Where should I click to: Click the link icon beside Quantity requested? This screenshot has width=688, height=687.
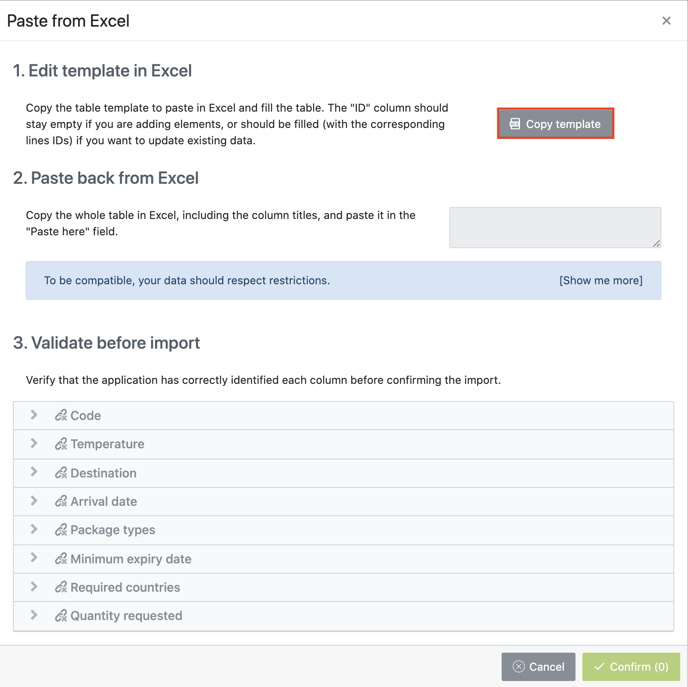[61, 616]
